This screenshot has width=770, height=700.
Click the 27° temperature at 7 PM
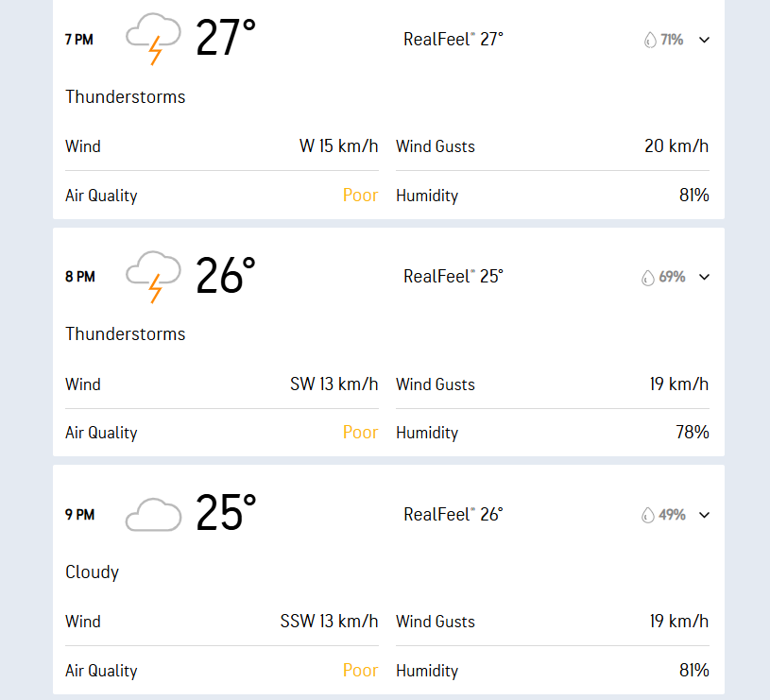[226, 37]
